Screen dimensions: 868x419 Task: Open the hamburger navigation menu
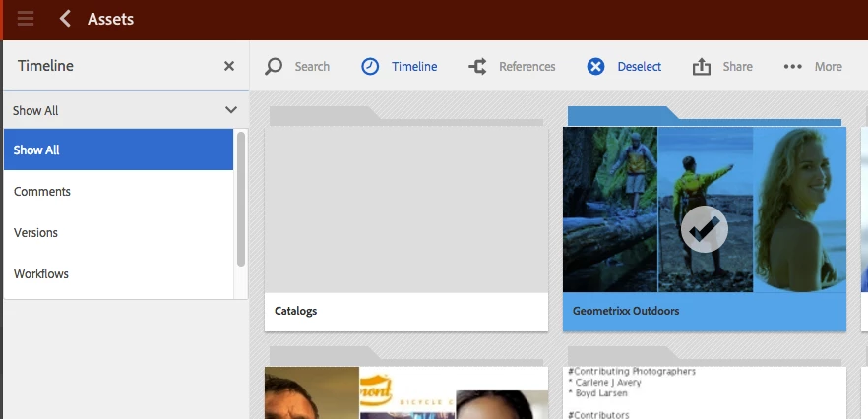click(26, 19)
